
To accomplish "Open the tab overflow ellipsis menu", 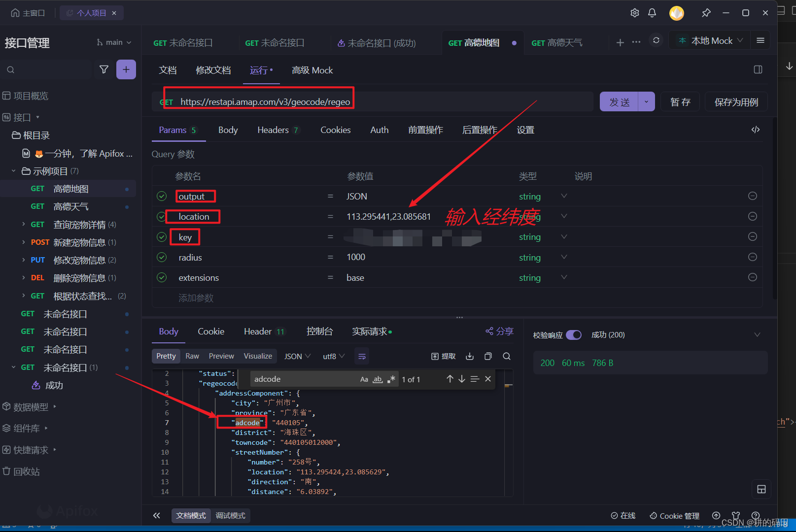I will click(636, 42).
